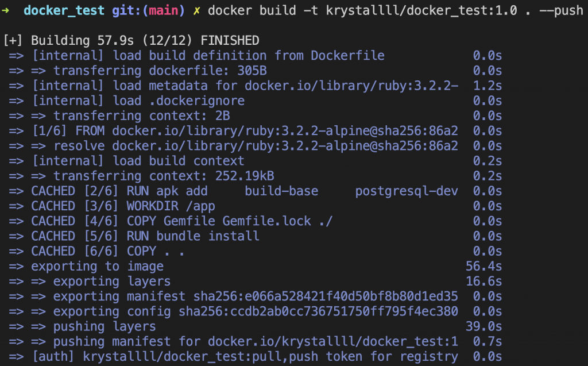Click the [auth] pull,push token line
This screenshot has height=366, width=588.
(256, 356)
